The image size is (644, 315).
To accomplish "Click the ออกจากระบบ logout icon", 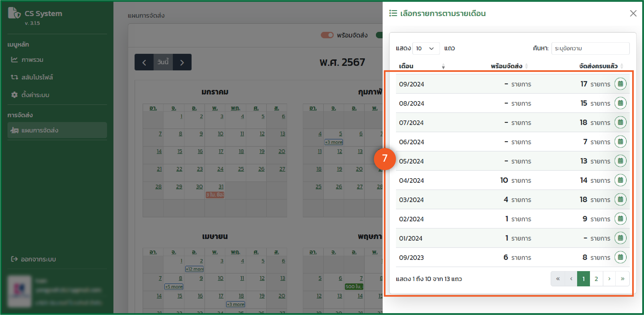I will point(14,259).
